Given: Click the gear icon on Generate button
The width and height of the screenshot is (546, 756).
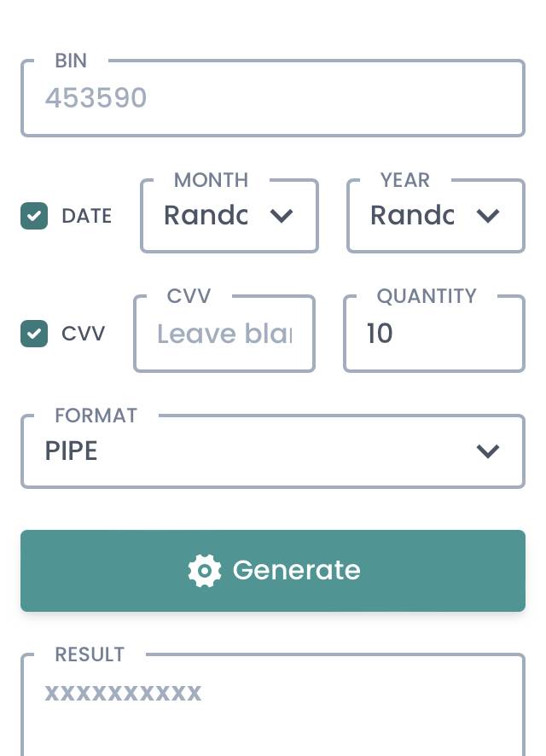Looking at the screenshot, I should [x=205, y=571].
